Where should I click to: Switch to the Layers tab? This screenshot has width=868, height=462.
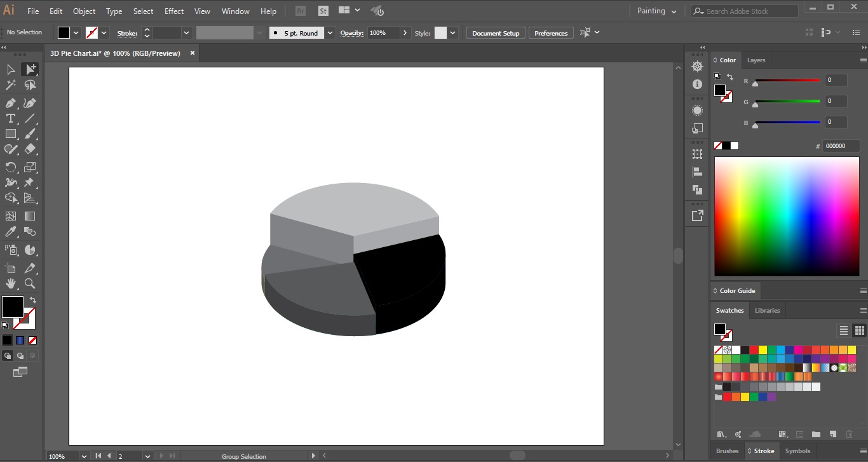tap(756, 60)
